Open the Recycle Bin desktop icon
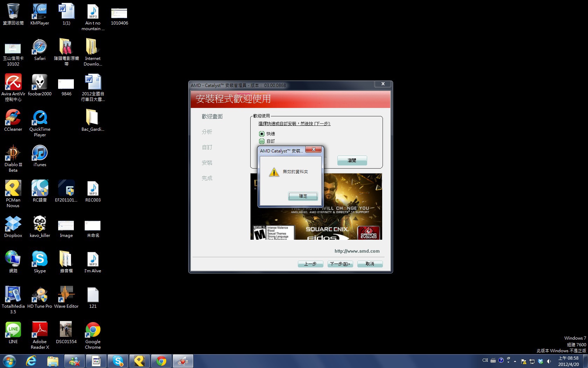The image size is (588, 368). 13,14
